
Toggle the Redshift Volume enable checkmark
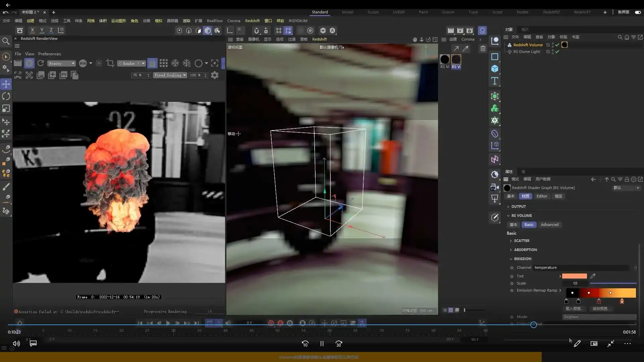557,45
